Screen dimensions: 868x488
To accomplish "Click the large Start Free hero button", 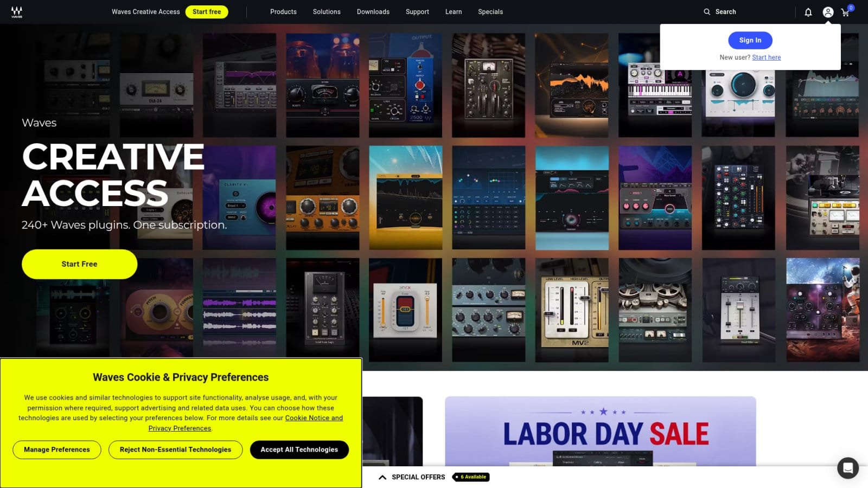I will [79, 264].
